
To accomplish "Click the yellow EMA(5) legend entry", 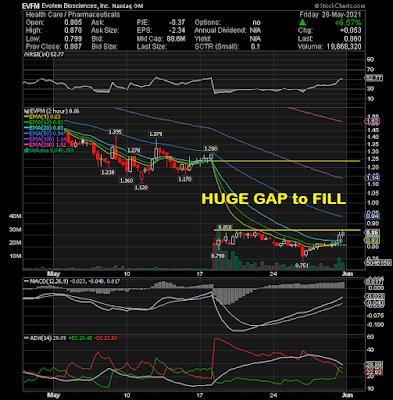I will [42, 117].
